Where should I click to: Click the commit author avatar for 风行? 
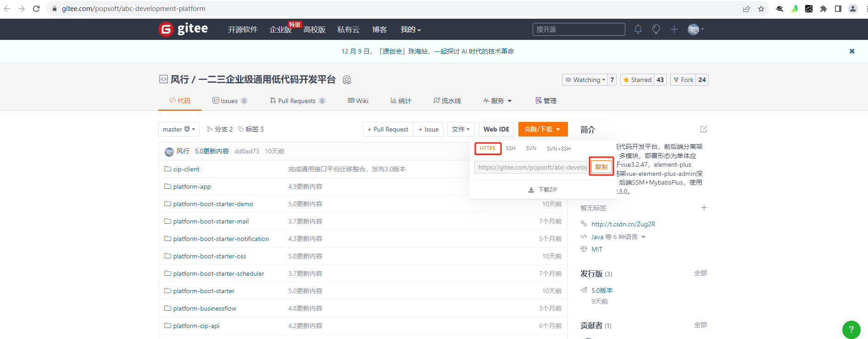pos(169,152)
